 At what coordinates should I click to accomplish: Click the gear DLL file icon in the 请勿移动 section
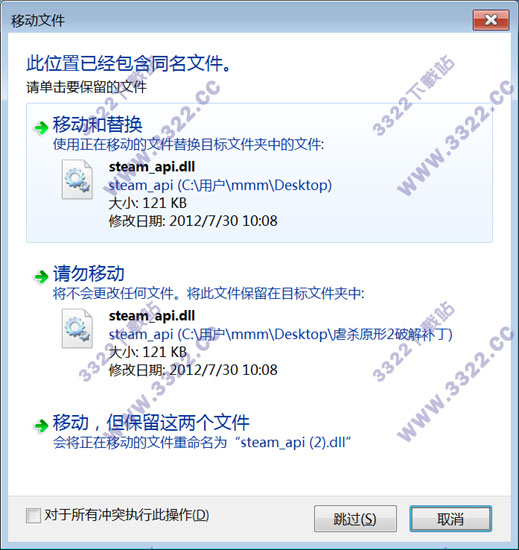click(77, 328)
